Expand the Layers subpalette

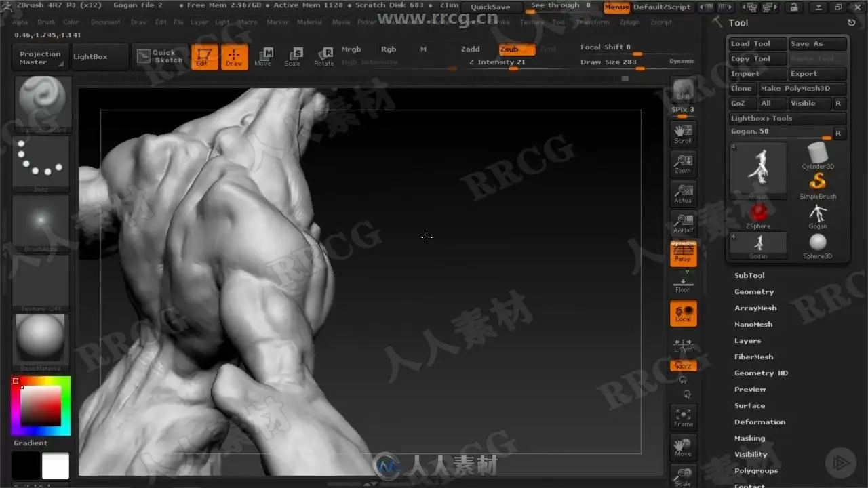[747, 341]
